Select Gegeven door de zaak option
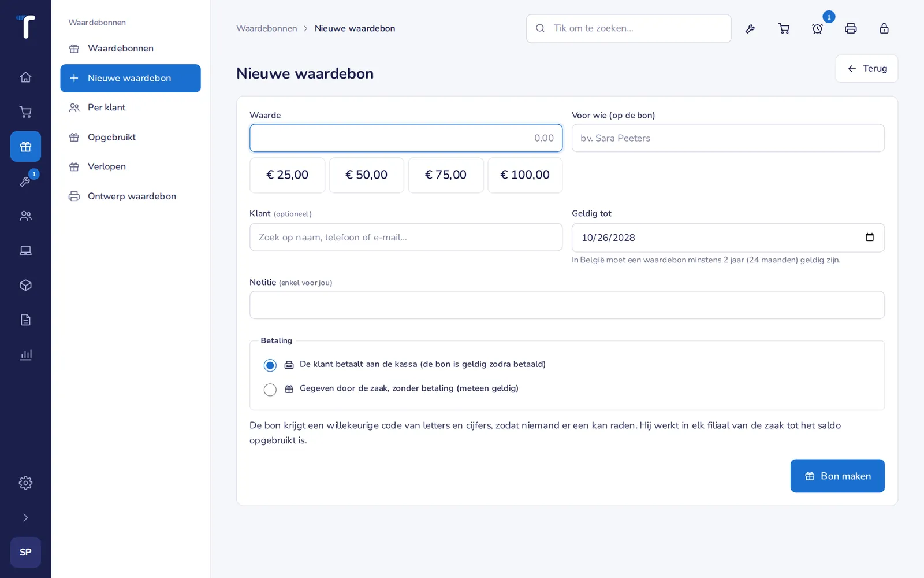Image resolution: width=924 pixels, height=578 pixels. pyautogui.click(x=270, y=390)
